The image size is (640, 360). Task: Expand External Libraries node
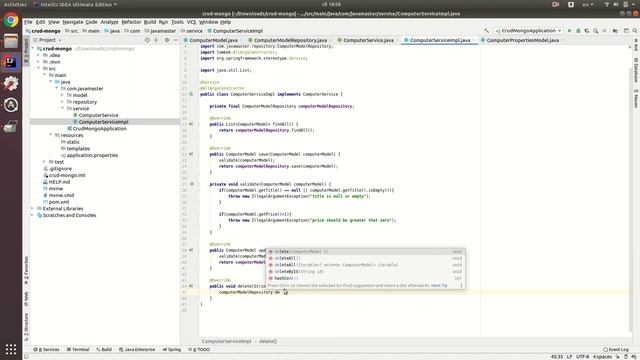tap(33, 209)
